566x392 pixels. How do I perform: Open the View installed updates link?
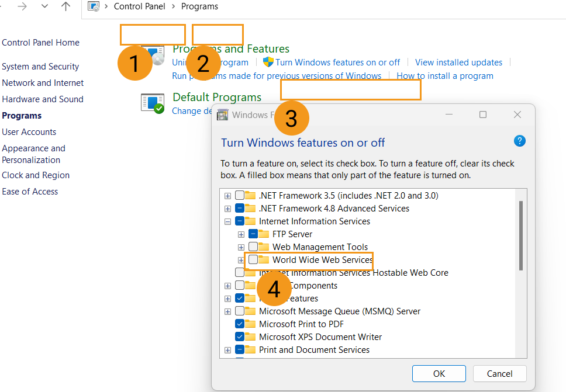coord(458,63)
